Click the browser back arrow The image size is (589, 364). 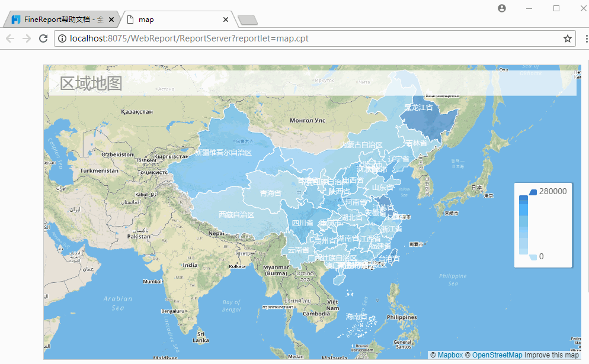coord(10,38)
